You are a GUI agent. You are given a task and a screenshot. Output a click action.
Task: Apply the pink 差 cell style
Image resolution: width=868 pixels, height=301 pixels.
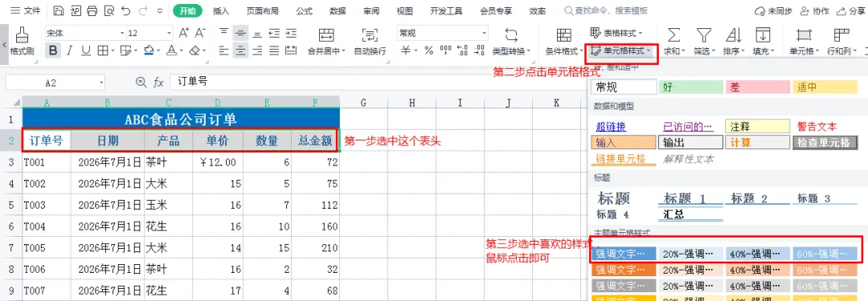point(758,87)
